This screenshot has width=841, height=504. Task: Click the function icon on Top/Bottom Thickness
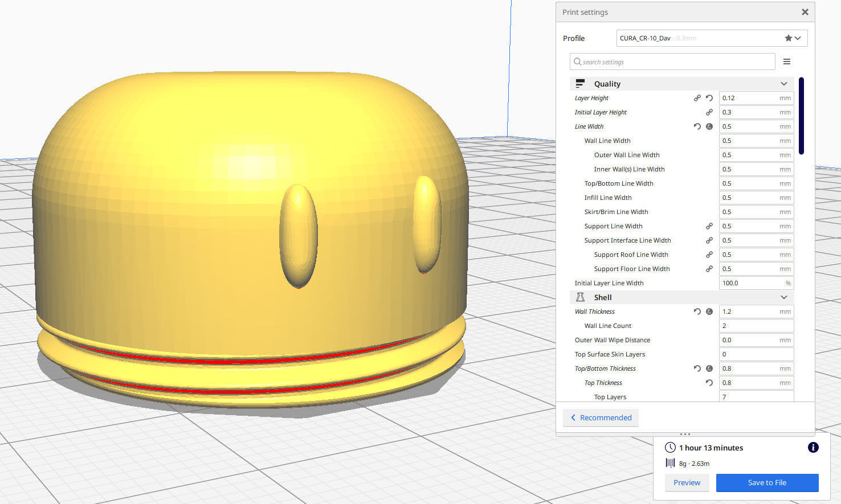click(x=709, y=368)
